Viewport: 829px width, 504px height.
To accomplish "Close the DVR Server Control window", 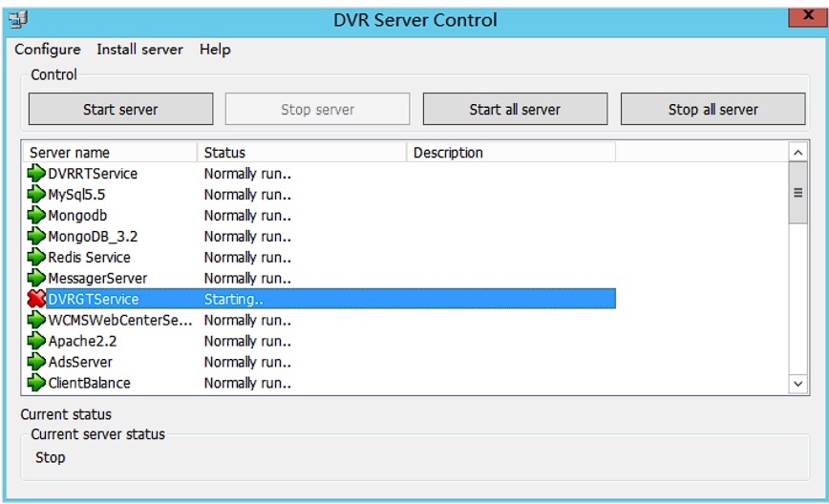I will (807, 16).
